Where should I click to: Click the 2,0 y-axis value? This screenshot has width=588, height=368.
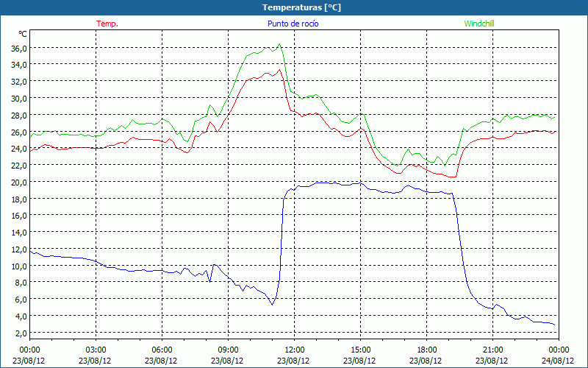pyautogui.click(x=21, y=333)
